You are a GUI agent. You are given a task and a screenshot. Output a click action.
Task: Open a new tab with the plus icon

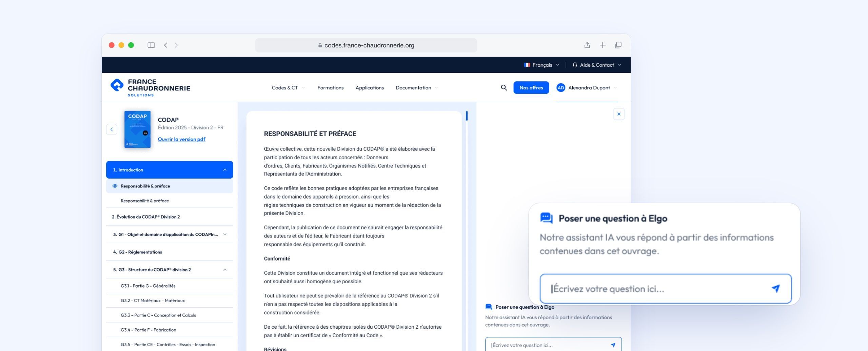click(x=603, y=45)
